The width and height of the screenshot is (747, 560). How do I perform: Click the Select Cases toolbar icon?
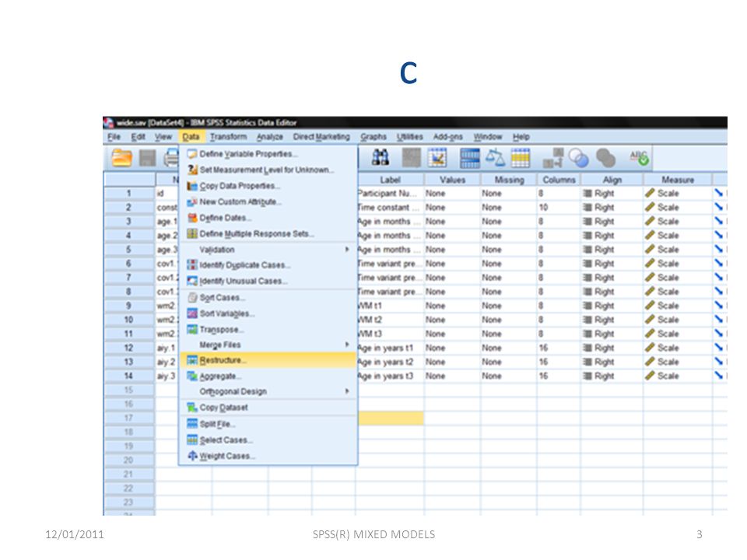521,158
